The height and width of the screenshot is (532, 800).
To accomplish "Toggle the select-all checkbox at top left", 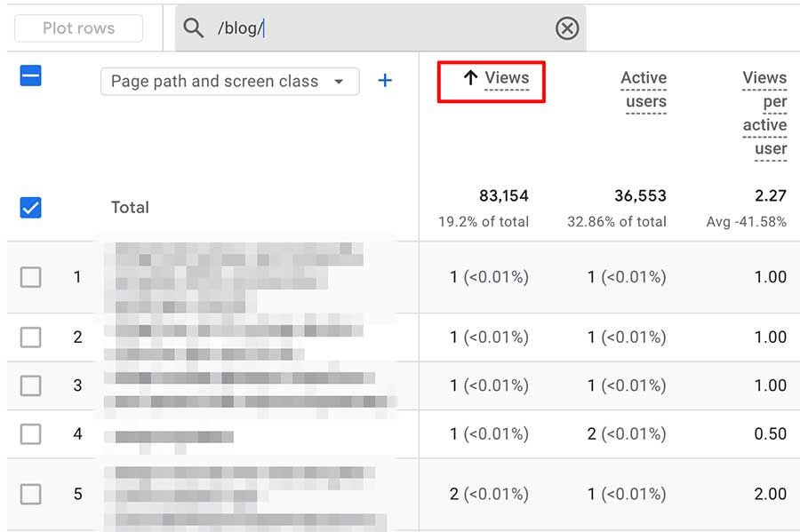I will 30,76.
